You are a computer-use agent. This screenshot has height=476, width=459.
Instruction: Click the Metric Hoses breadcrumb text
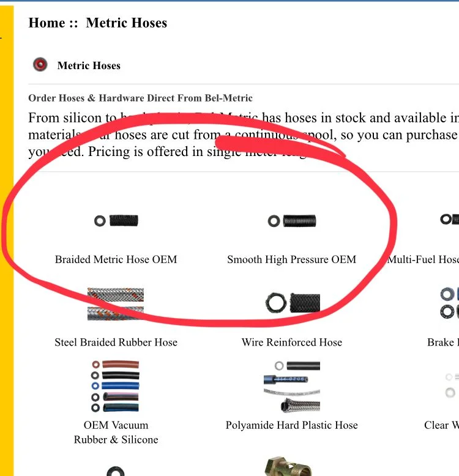126,23
